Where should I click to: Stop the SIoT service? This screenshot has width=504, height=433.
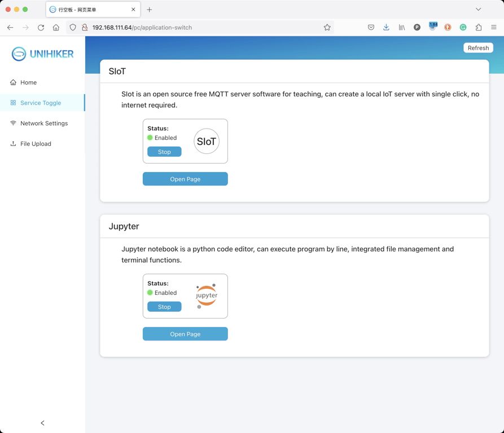(164, 152)
